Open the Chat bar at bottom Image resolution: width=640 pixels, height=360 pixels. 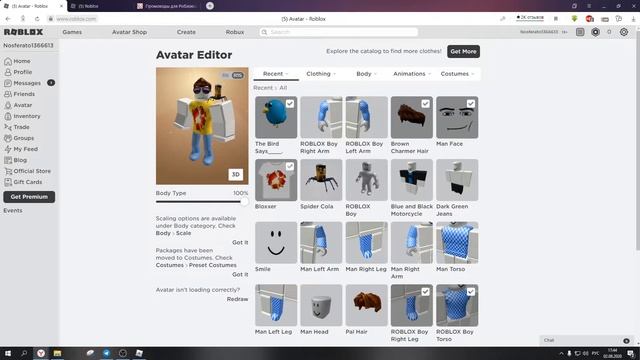coord(587,340)
